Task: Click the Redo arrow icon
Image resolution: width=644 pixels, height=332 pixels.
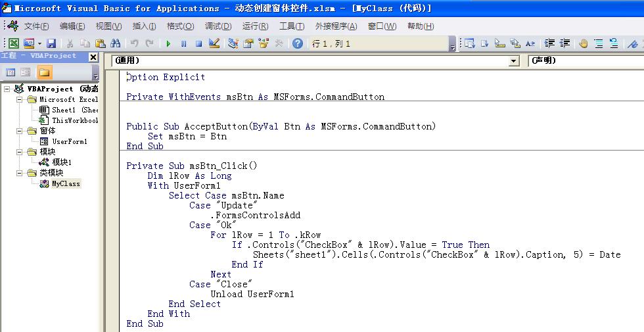Action: 150,43
